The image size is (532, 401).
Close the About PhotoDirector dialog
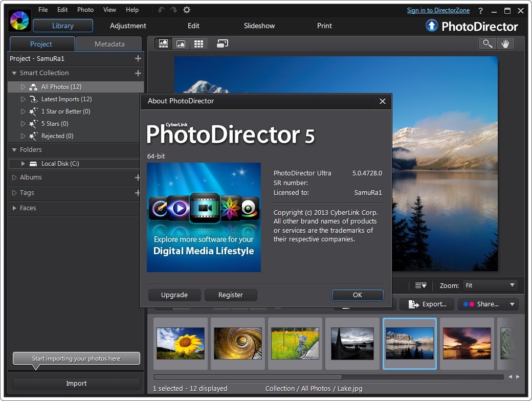click(383, 101)
